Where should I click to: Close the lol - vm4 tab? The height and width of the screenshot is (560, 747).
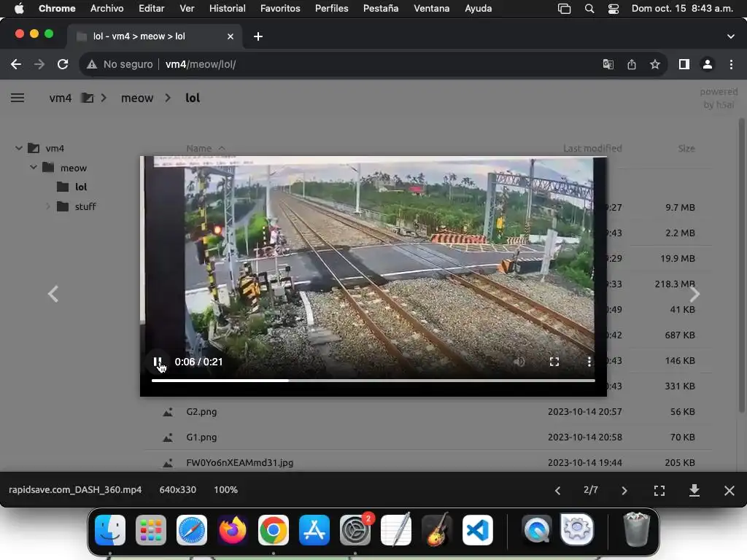click(x=231, y=36)
